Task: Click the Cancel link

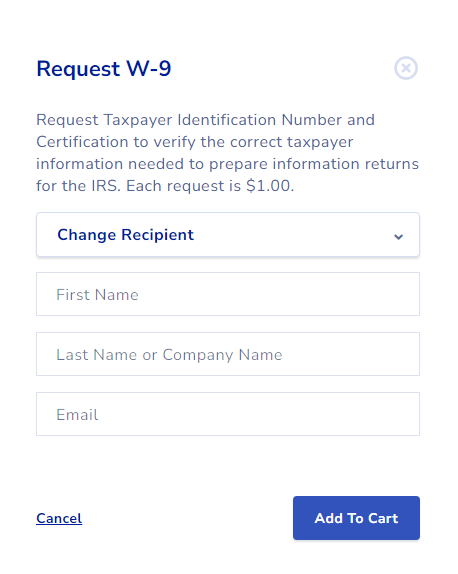Action: [x=59, y=518]
